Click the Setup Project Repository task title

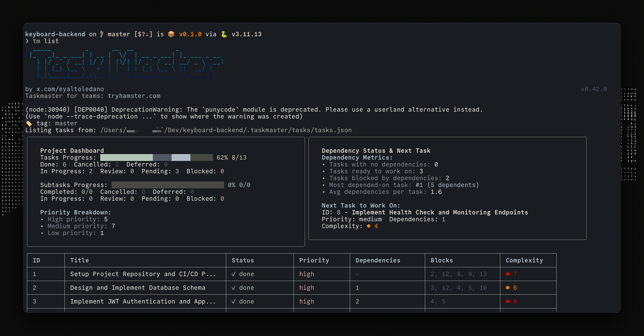point(142,274)
